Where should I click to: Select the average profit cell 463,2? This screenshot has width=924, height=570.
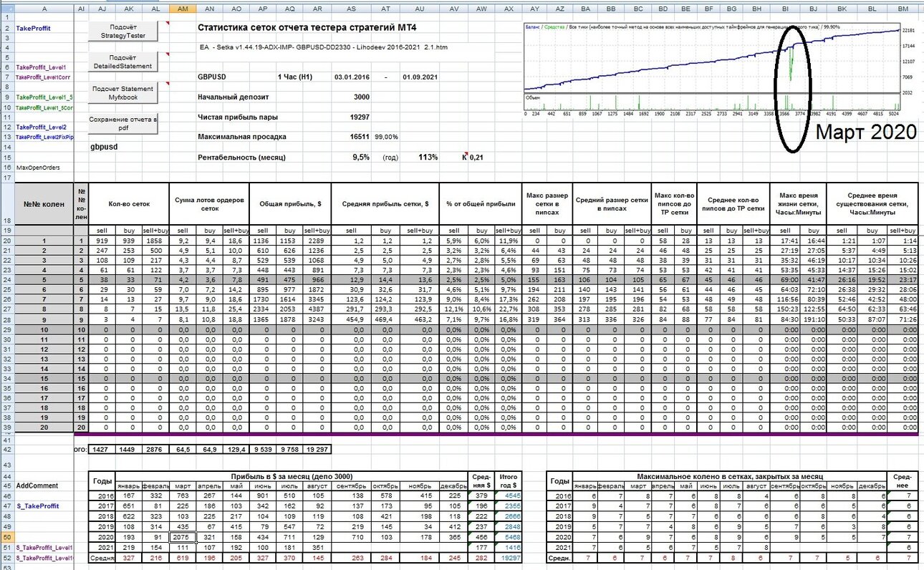pyautogui.click(x=420, y=322)
